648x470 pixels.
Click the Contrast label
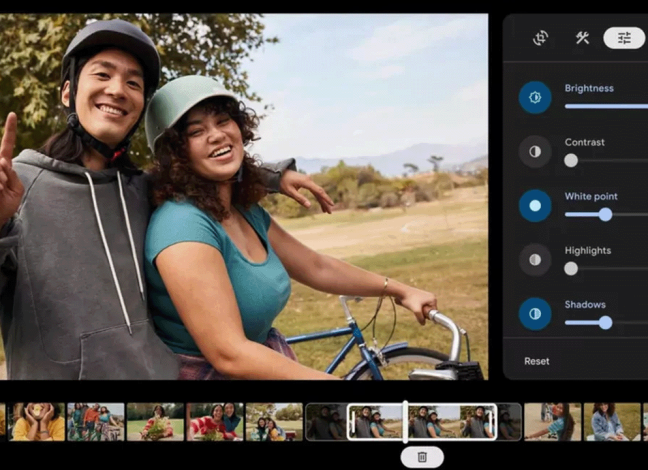coord(584,142)
